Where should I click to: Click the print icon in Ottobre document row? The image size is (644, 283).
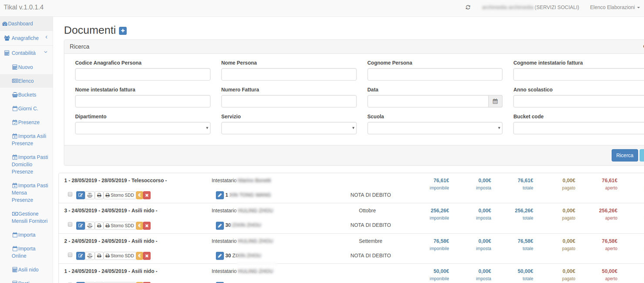(x=99, y=226)
